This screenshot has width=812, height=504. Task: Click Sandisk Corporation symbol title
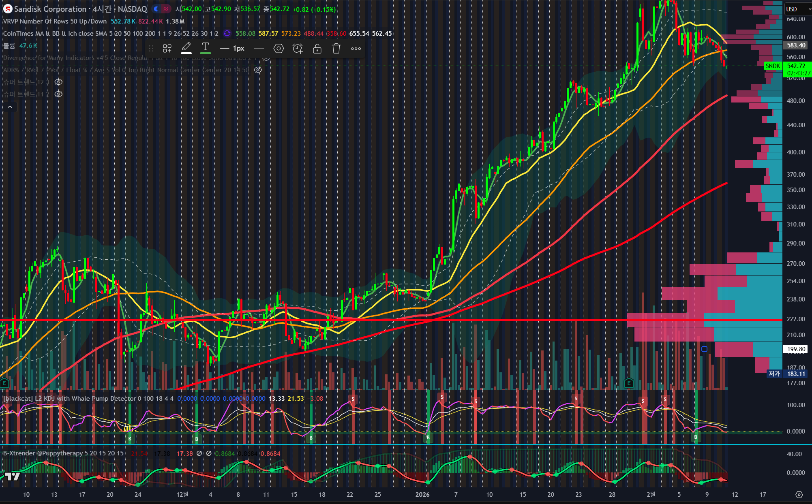[x=50, y=9]
